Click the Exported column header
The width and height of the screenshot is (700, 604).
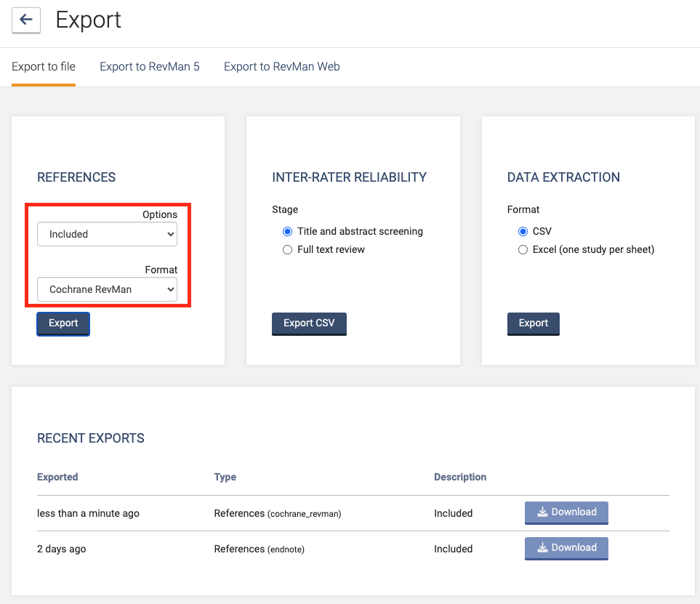tap(57, 478)
